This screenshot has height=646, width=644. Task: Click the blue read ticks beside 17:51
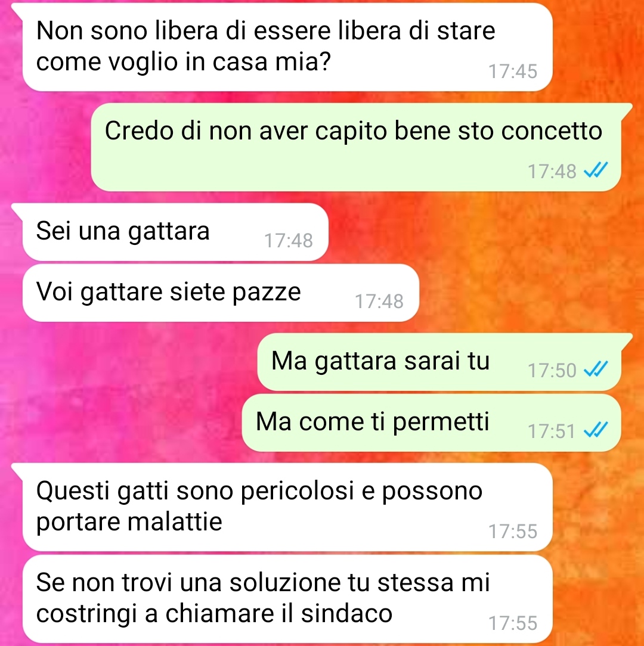click(596, 430)
